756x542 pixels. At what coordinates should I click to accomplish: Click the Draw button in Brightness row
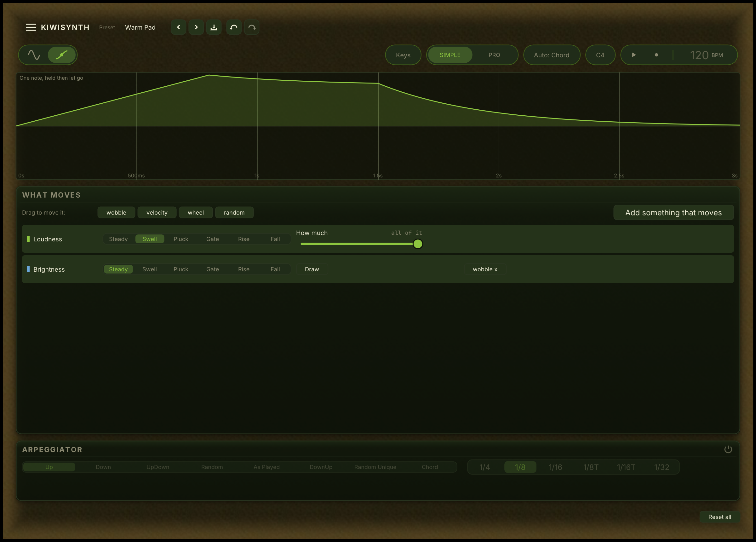point(312,269)
